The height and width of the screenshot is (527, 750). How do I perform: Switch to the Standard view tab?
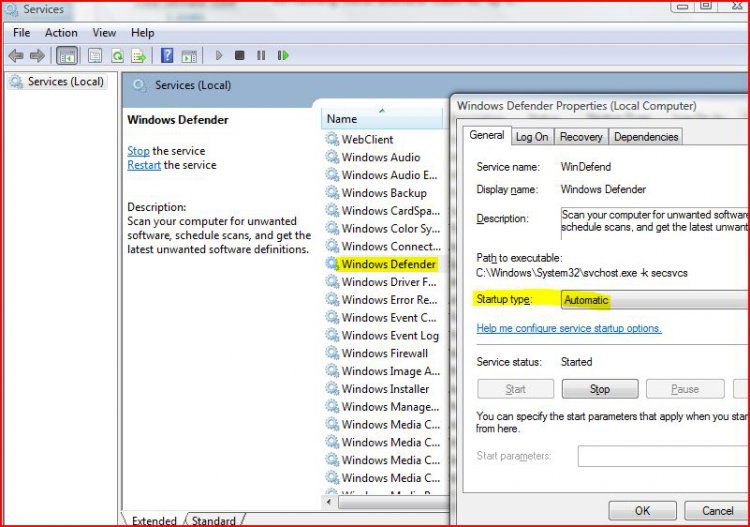[214, 520]
